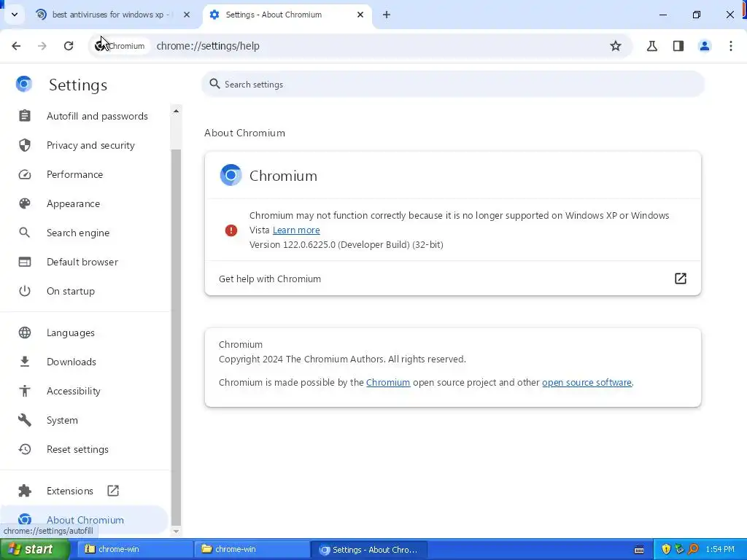Click the Extensions puzzle piece icon
This screenshot has width=747, height=560.
[x=25, y=491]
